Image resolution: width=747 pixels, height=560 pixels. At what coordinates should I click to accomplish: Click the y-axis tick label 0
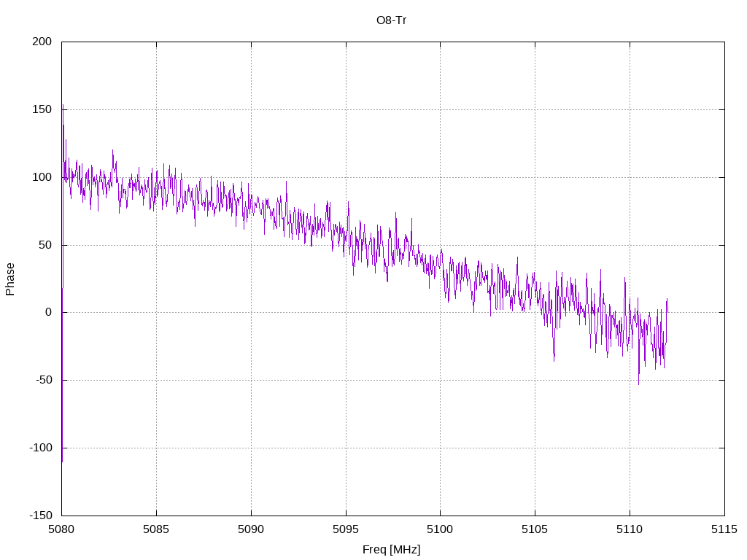pyautogui.click(x=49, y=312)
